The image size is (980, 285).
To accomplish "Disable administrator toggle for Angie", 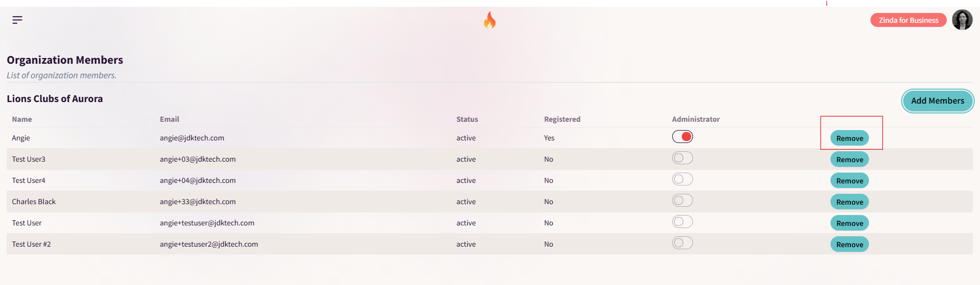I will tap(682, 137).
